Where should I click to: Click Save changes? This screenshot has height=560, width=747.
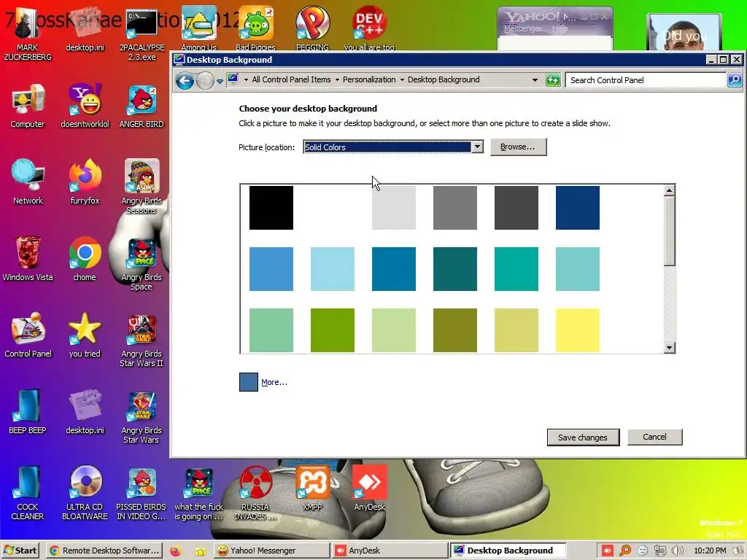click(583, 437)
